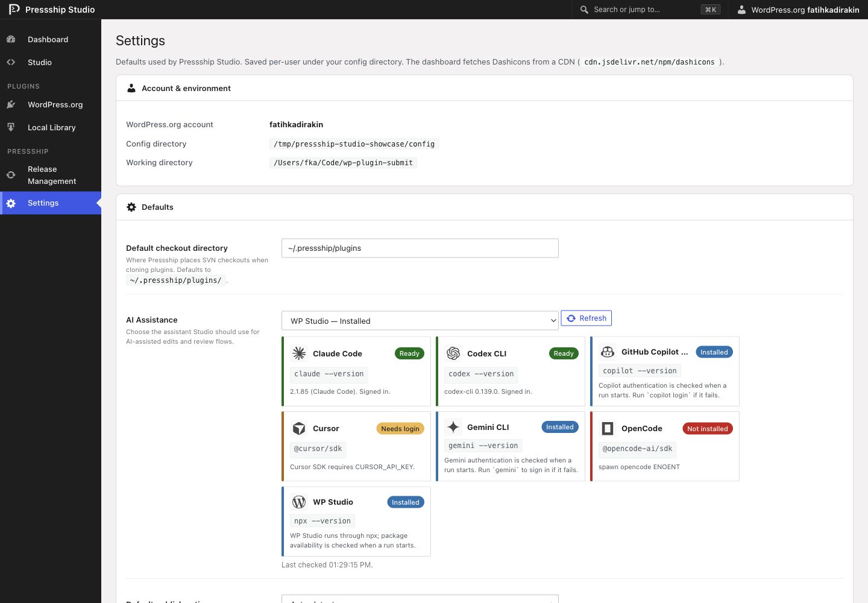Click the refresh arrows icon in Refresh button
This screenshot has width=868, height=603.
[x=571, y=318]
